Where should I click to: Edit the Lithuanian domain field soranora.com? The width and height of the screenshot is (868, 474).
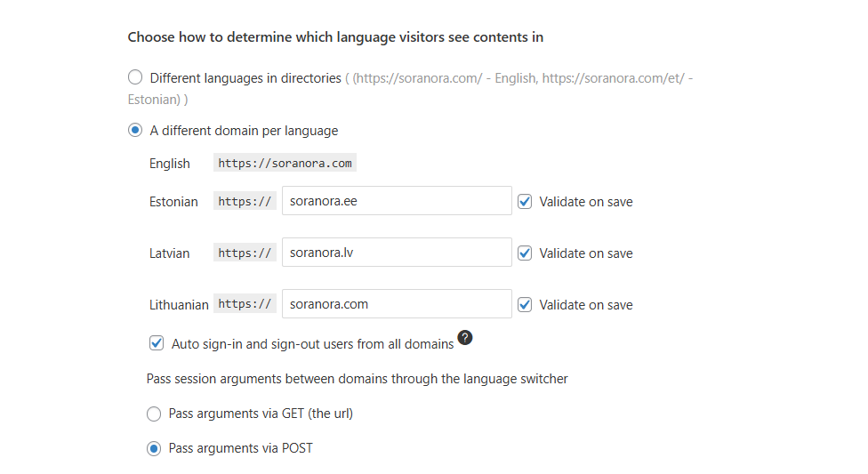pyautogui.click(x=397, y=303)
